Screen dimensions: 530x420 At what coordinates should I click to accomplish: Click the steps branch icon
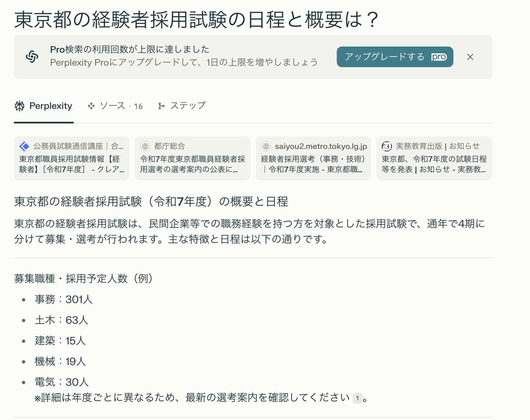coord(161,106)
